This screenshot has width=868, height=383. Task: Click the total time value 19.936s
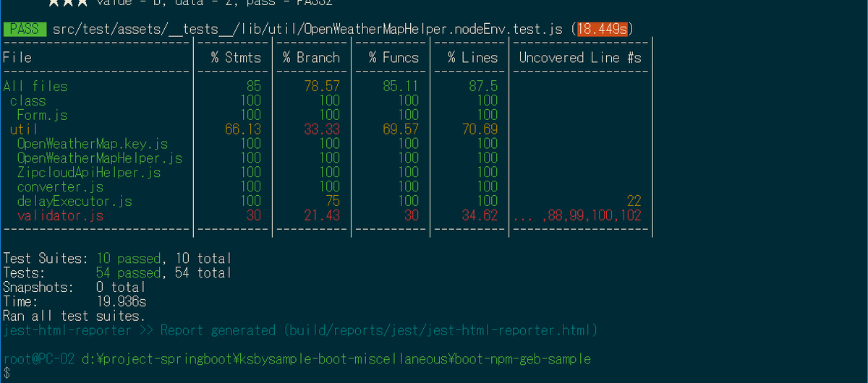point(121,302)
